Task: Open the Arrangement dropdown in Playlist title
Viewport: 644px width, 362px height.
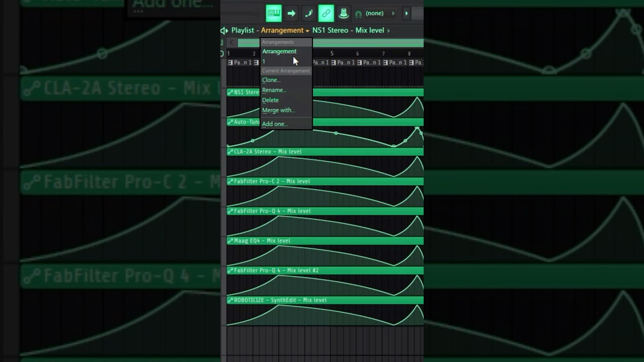Action: pos(285,31)
